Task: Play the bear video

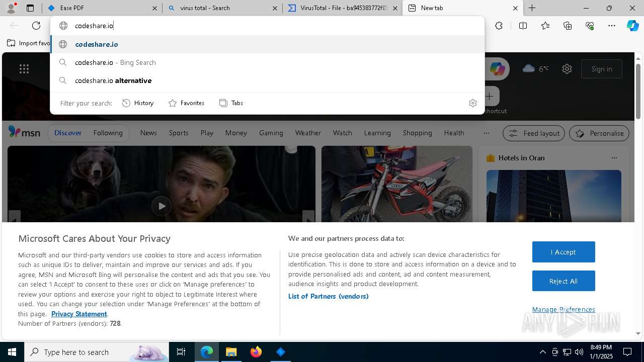Action: point(161,206)
